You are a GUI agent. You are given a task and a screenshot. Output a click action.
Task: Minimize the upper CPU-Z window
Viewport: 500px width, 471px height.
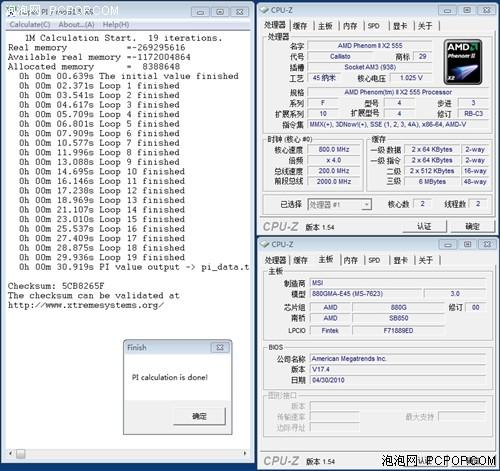[x=447, y=10]
